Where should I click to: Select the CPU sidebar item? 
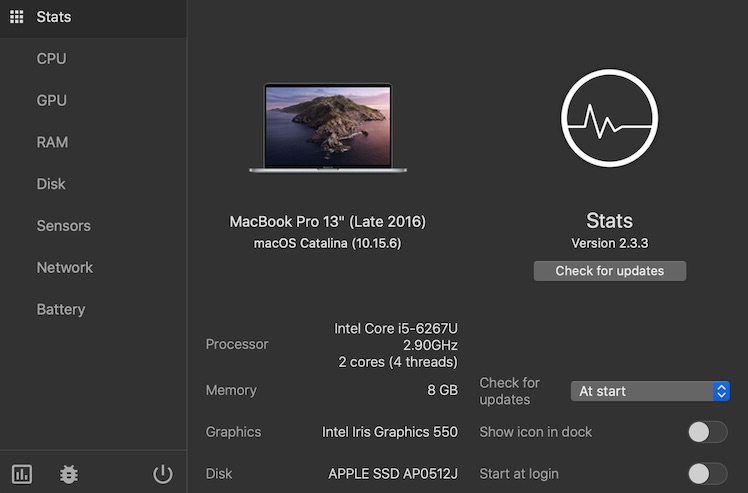[52, 59]
